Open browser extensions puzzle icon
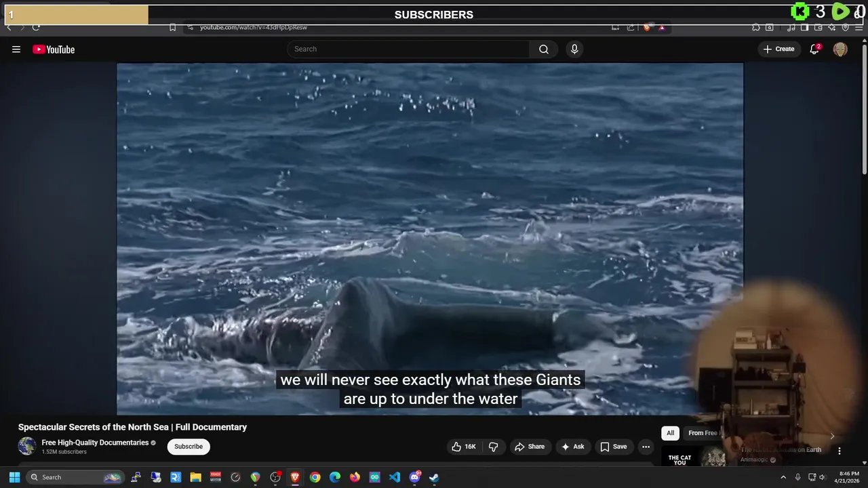868x488 pixels. 755,28
